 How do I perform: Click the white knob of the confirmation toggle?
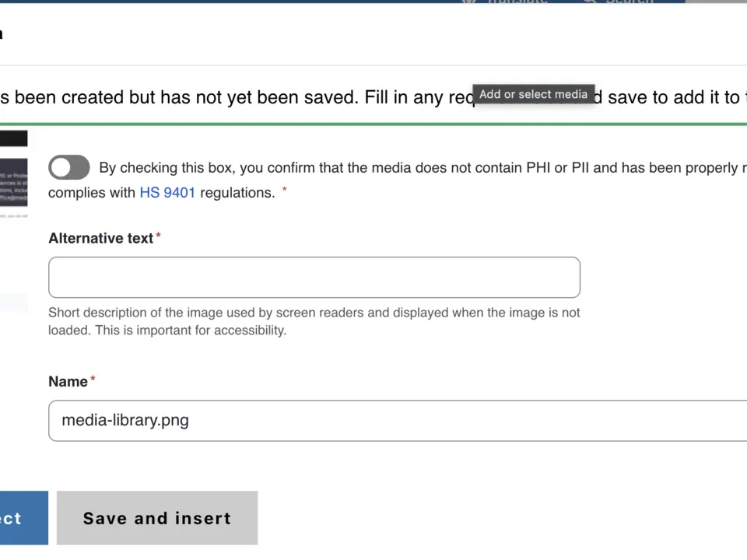click(x=61, y=167)
